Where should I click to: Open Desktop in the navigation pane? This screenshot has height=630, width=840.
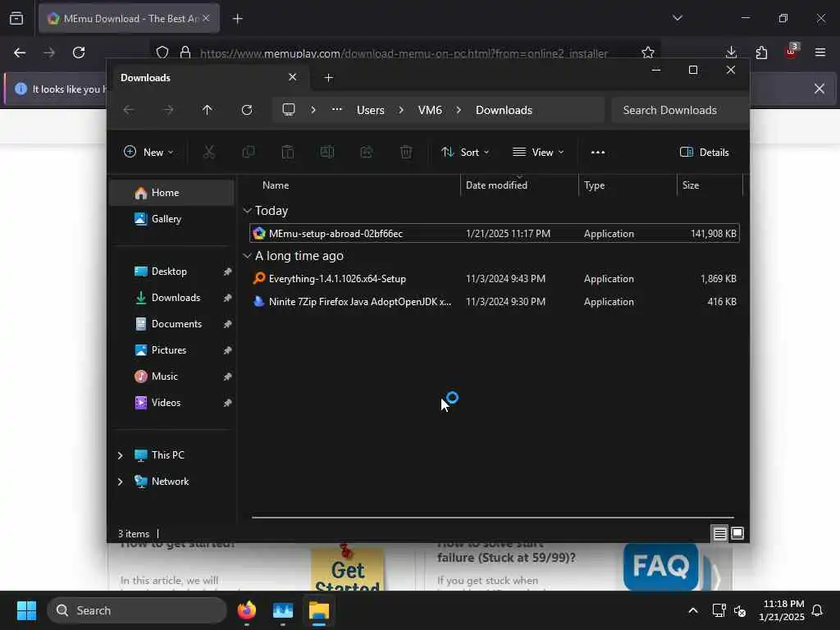point(171,271)
